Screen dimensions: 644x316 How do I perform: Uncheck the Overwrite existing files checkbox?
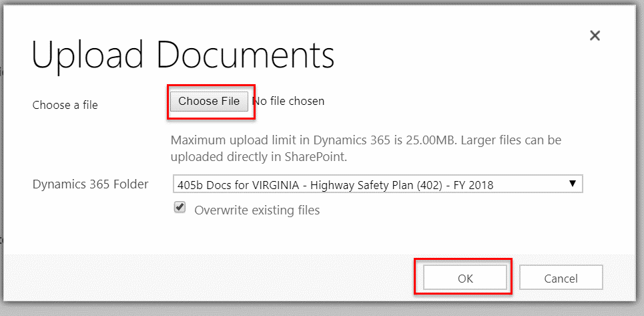(180, 208)
